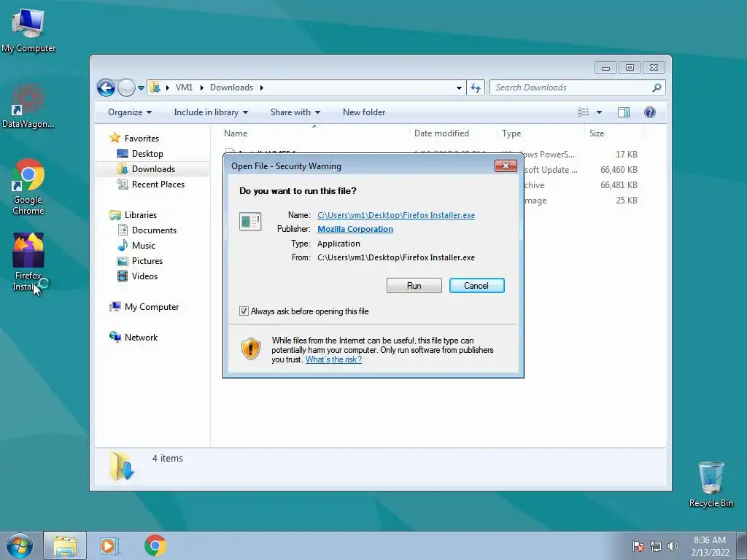
Task: Select Favorites in navigation pane
Action: tap(142, 139)
